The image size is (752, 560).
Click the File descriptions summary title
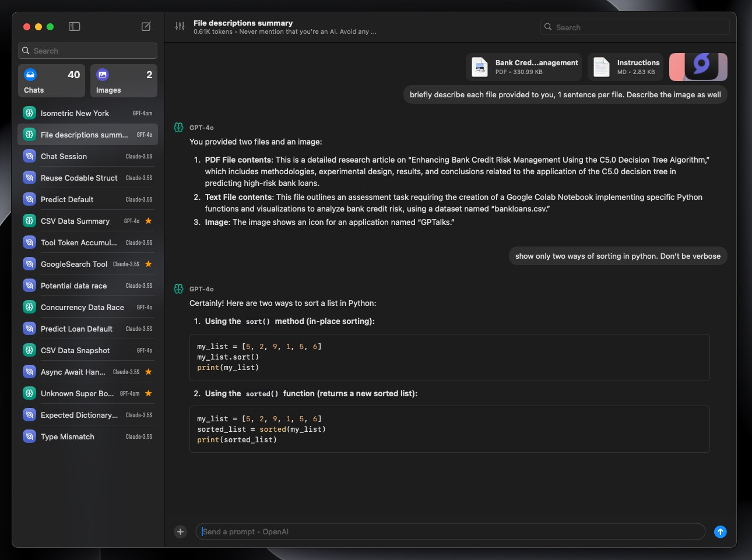pos(243,23)
